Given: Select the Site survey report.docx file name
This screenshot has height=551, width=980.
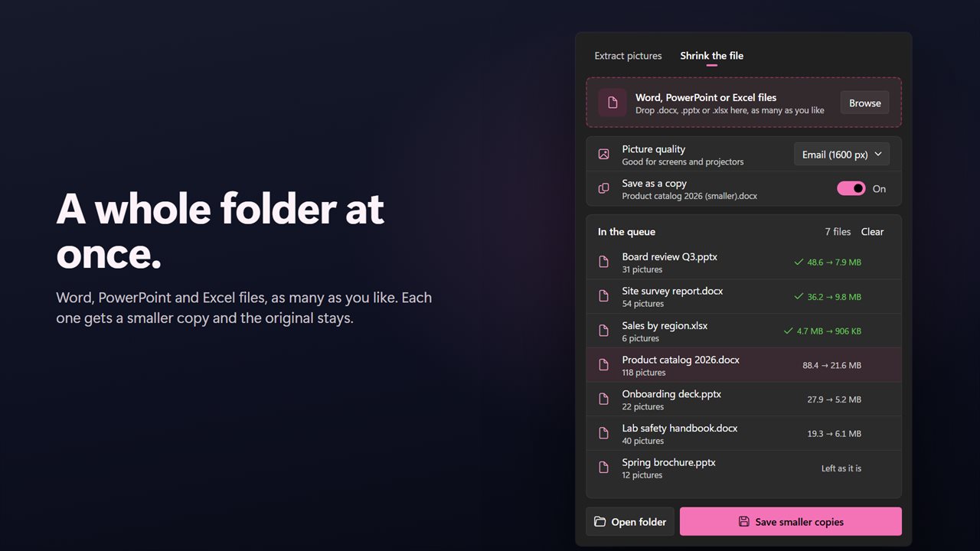Looking at the screenshot, I should [x=673, y=292].
